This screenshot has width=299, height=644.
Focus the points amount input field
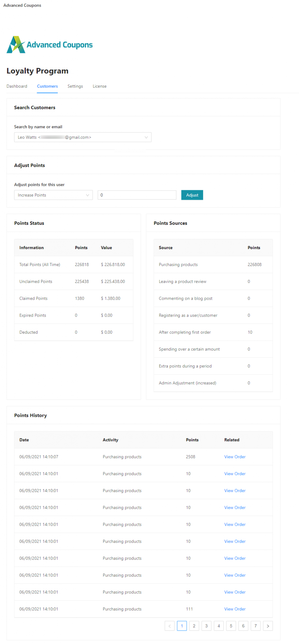point(137,195)
